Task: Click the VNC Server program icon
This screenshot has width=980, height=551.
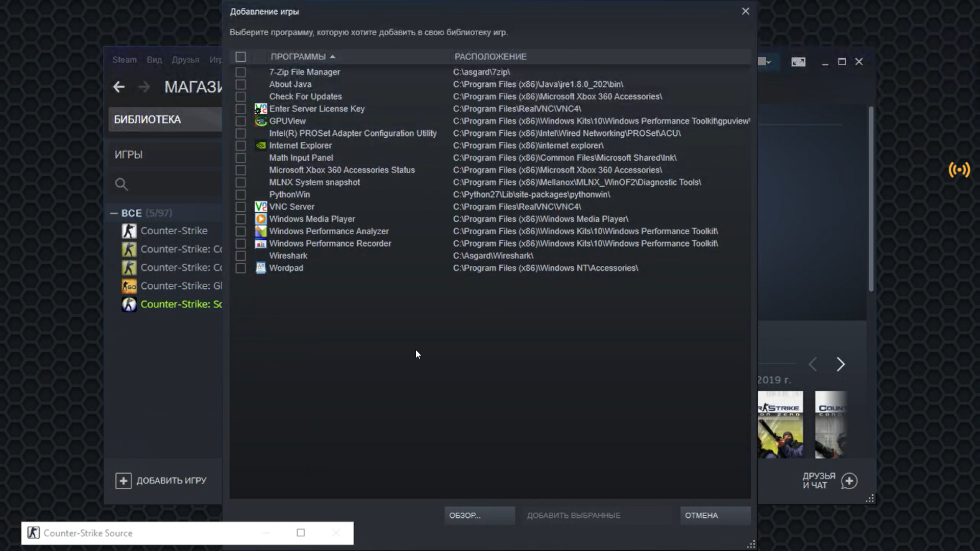Action: tap(260, 207)
